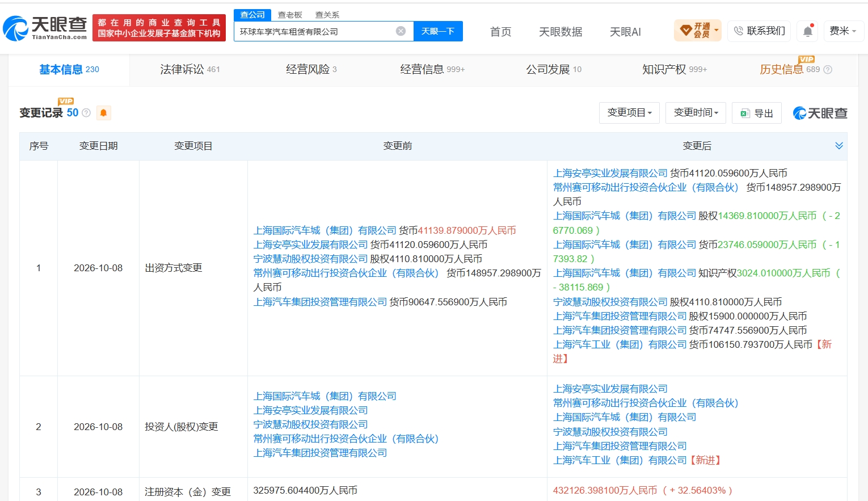Open the 开通会员 VIP dropdown
This screenshot has height=501, width=868.
697,31
